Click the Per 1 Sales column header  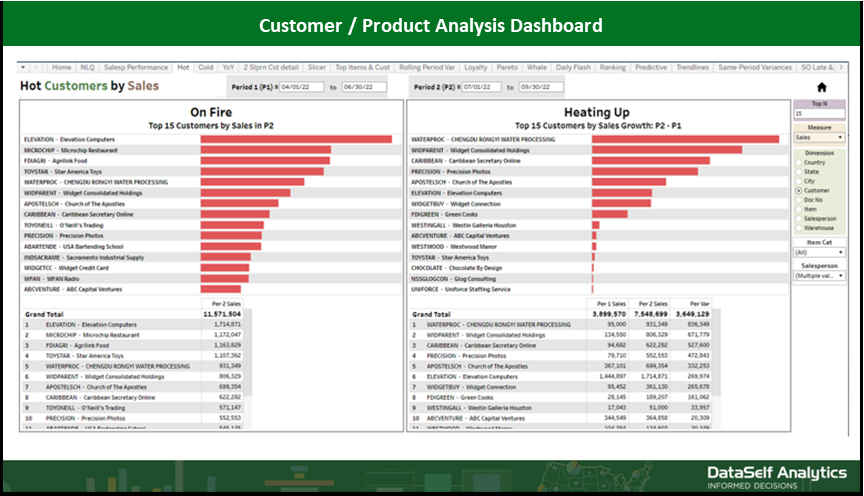tap(612, 304)
